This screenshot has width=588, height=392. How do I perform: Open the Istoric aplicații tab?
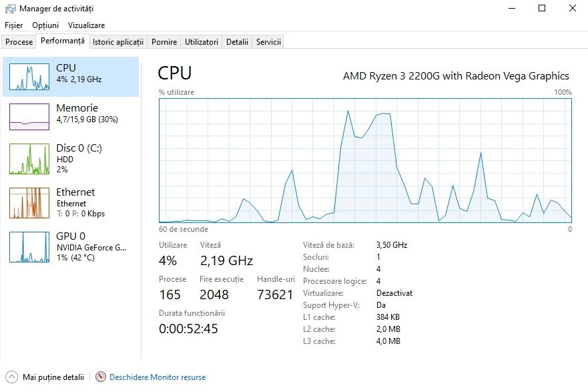click(x=118, y=42)
